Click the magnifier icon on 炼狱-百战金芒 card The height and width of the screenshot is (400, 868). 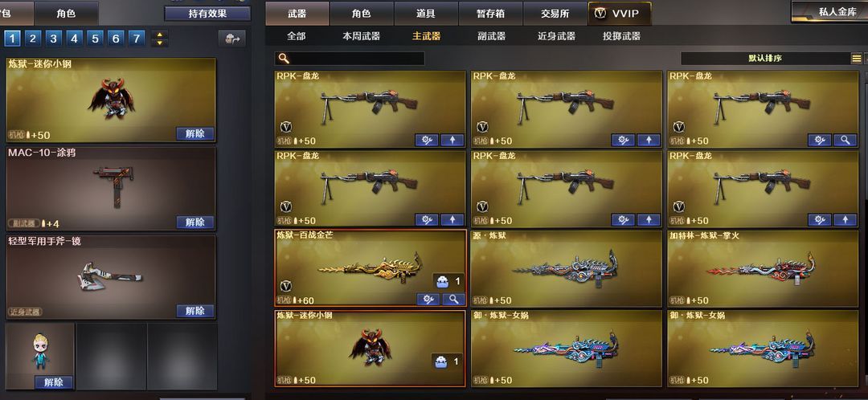click(x=453, y=300)
